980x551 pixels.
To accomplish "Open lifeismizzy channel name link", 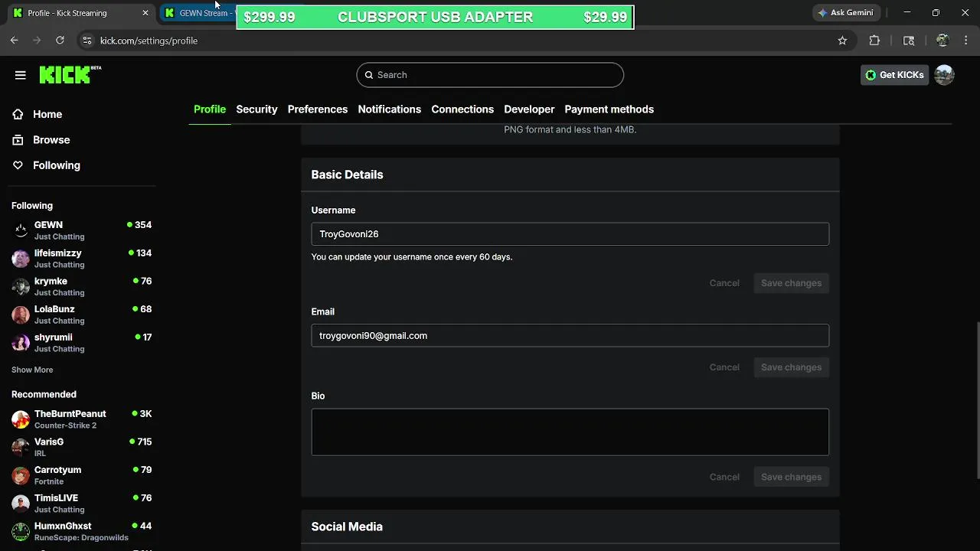I will click(x=57, y=253).
